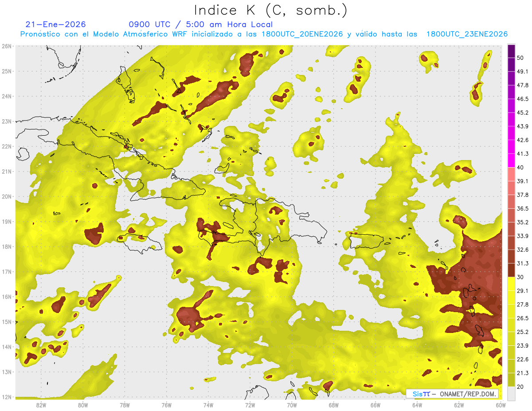This screenshot has width=532, height=411.
Task: Click the 25N latitude label
Action: point(7,71)
